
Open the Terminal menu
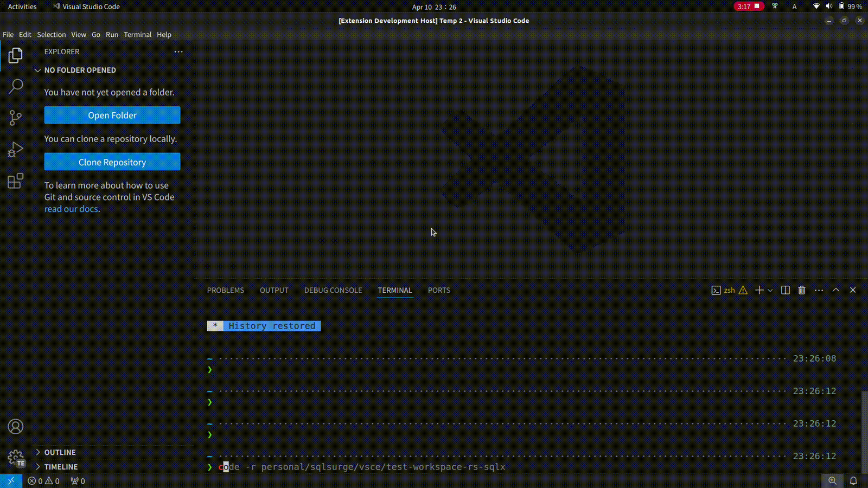point(138,34)
